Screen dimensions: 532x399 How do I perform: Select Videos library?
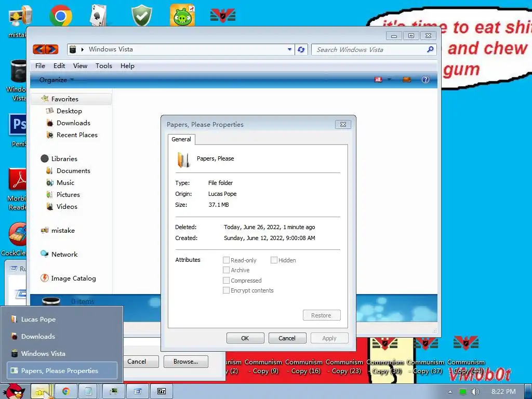point(67,206)
